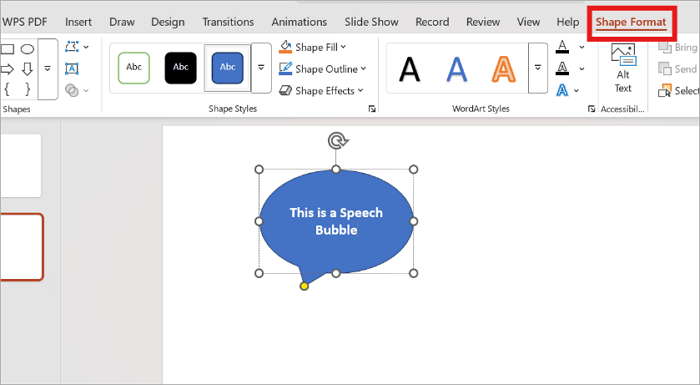The width and height of the screenshot is (700, 385).
Task: Switch to the Design tab
Action: click(168, 22)
